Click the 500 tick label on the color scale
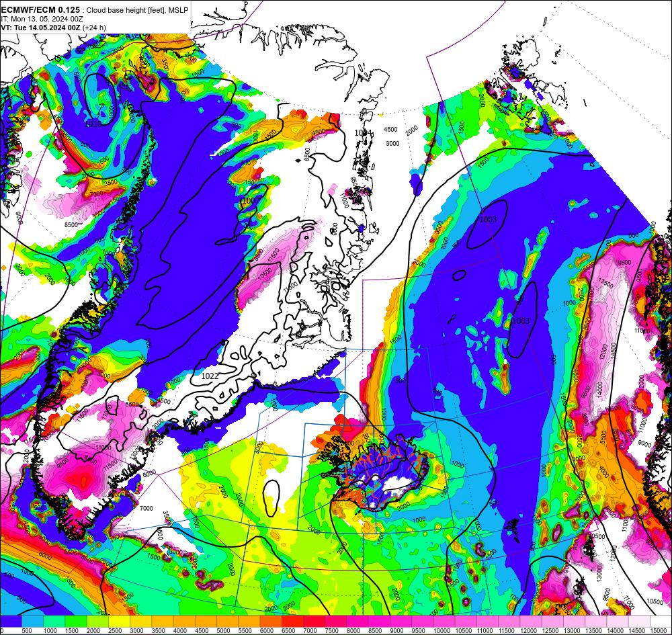 [x=27, y=630]
